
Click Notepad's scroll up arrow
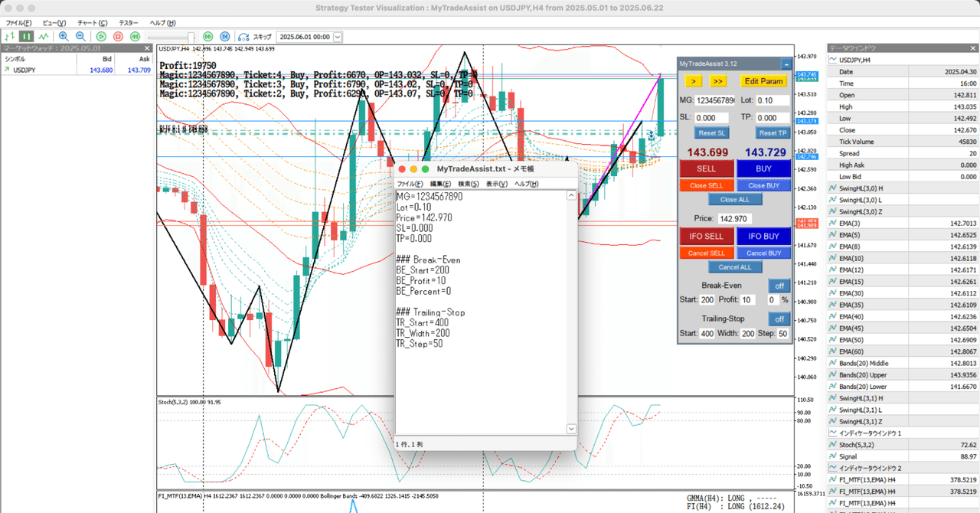(x=571, y=195)
